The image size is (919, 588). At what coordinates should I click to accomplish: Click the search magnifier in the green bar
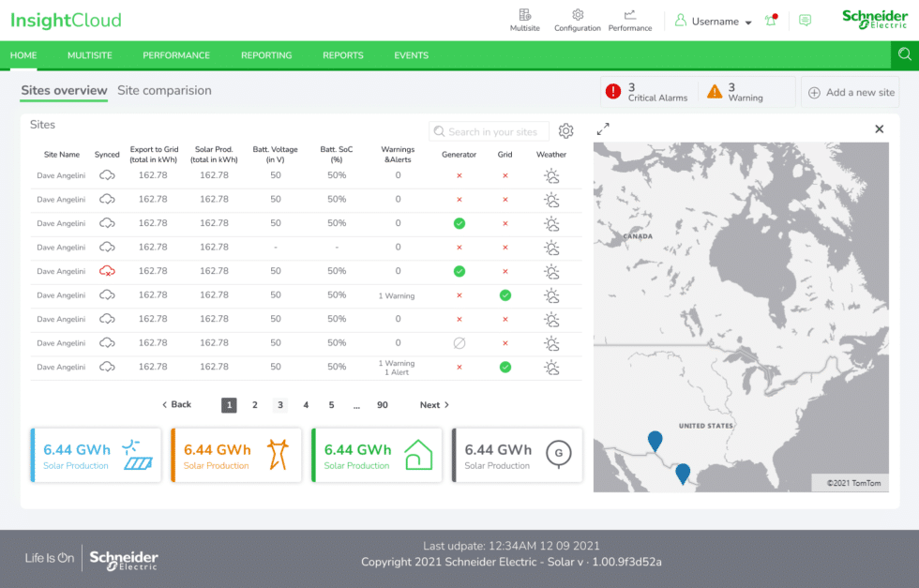tap(905, 54)
